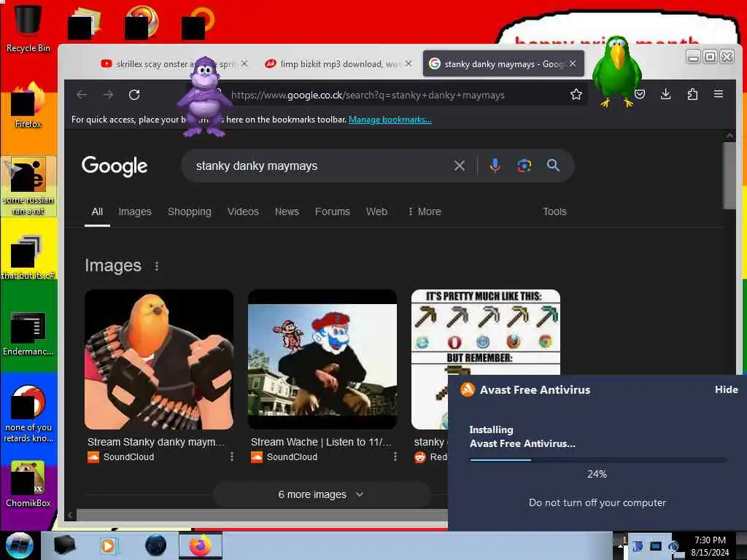
Task: Open the Mario music video thumbnail
Action: 322,359
